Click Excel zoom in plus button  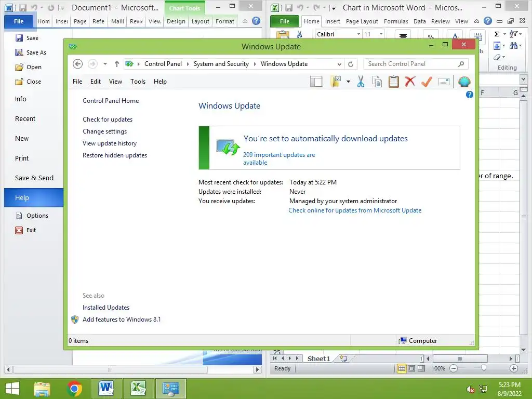point(514,368)
